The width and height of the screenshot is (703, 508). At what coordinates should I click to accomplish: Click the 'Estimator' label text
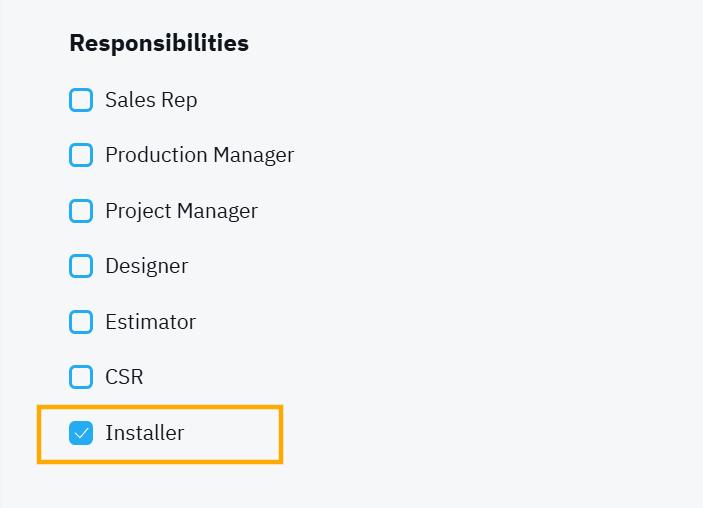[x=150, y=322]
